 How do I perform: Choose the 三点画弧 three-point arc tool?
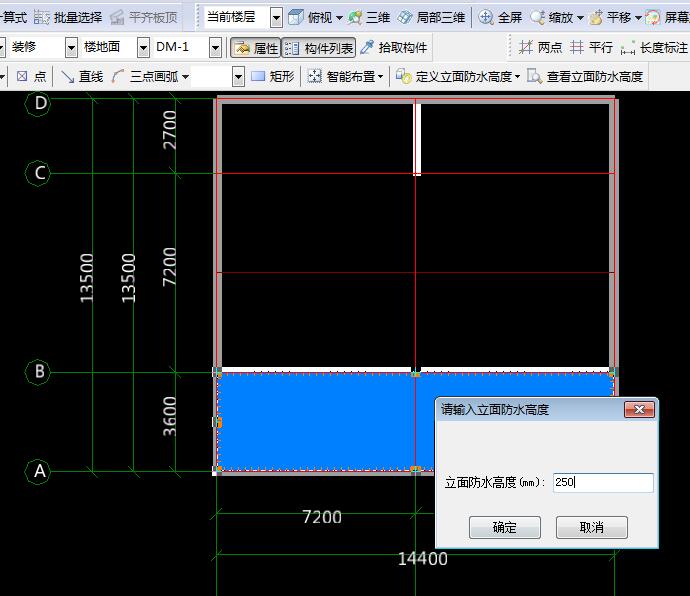tap(145, 77)
